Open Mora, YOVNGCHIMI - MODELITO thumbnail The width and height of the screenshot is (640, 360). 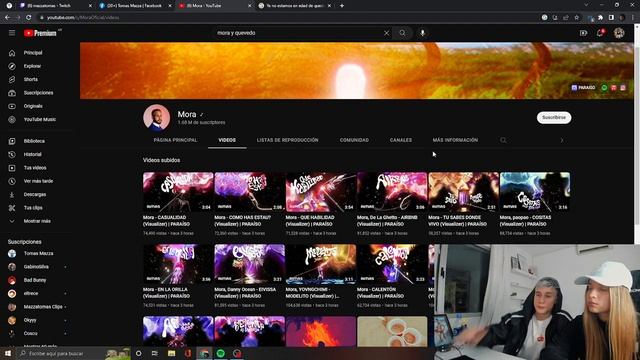(x=321, y=264)
